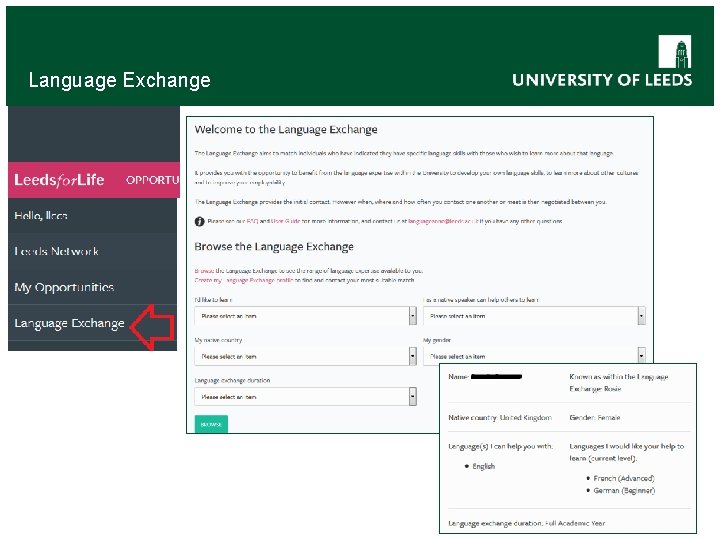The height and width of the screenshot is (540, 720).
Task: Open the "My gender" dropdown
Action: point(534,356)
